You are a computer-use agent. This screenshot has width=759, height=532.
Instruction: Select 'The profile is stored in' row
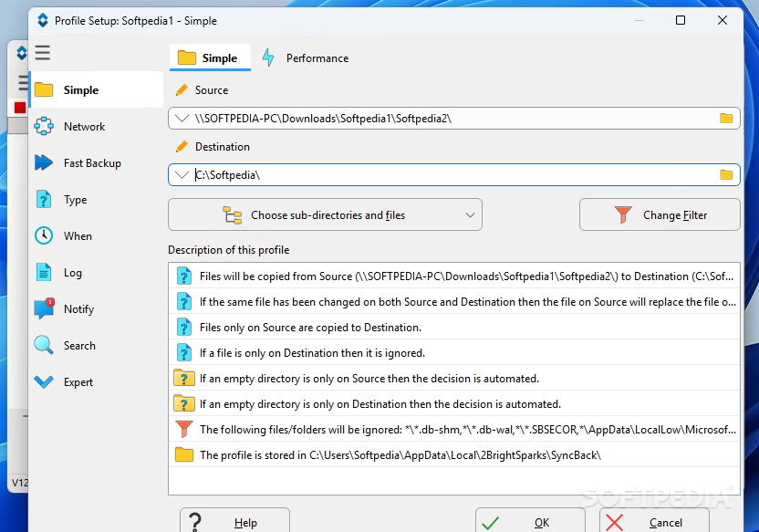(x=454, y=455)
